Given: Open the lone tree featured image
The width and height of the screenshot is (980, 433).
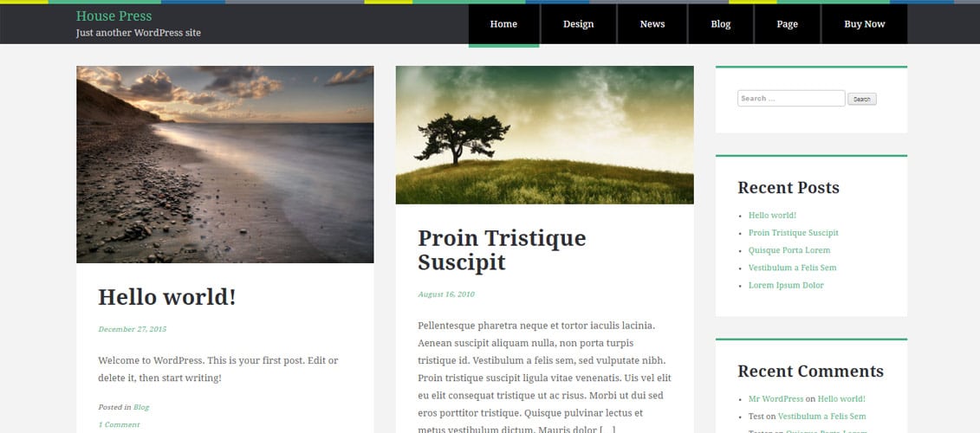Looking at the screenshot, I should click(x=544, y=135).
